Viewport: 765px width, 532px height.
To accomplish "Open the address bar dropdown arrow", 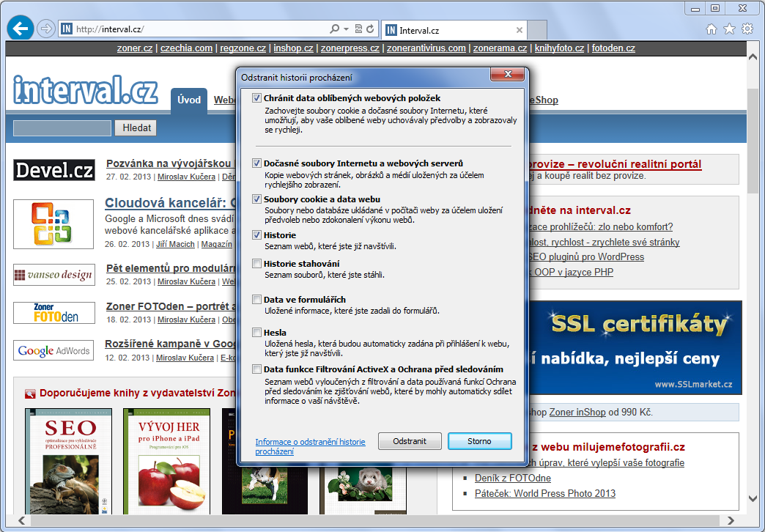I will tap(346, 29).
